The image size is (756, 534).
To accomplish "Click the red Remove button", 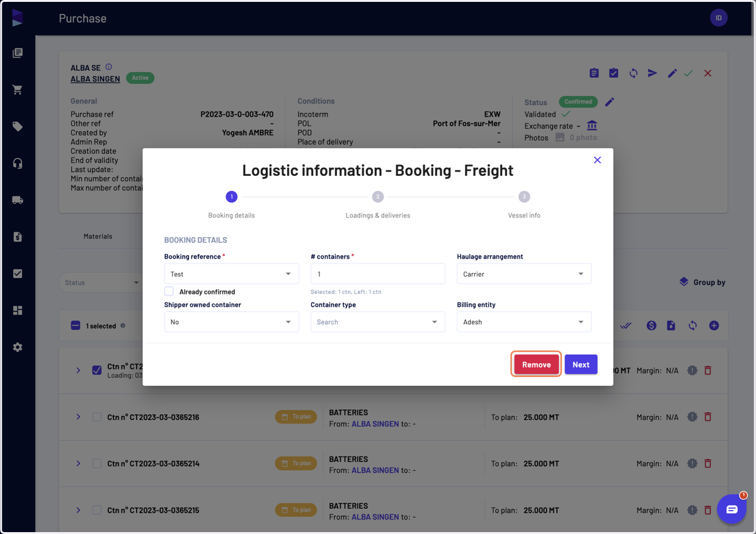I will [536, 364].
